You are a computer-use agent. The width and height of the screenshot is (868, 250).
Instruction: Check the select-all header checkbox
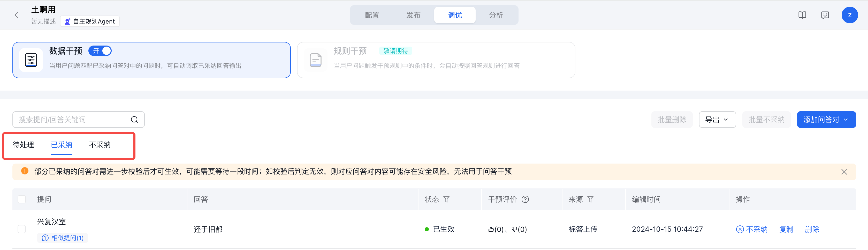coord(21,199)
